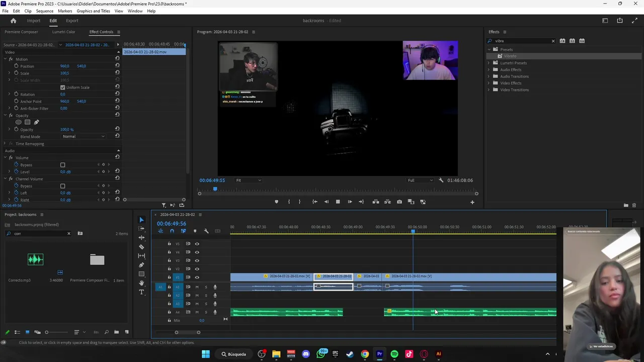This screenshot has height=362, width=644.
Task: Toggle Channel Volume Bypass checkbox
Action: (x=63, y=186)
